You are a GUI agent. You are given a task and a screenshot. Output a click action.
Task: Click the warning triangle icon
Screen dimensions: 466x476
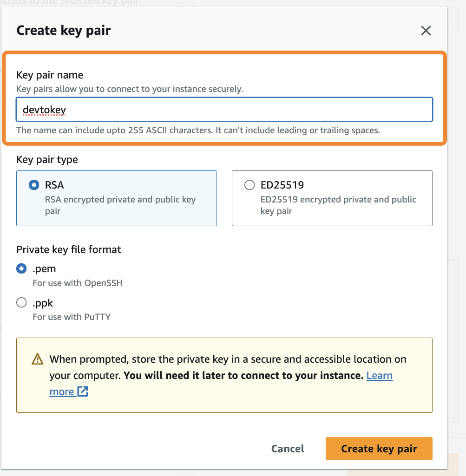click(x=37, y=359)
